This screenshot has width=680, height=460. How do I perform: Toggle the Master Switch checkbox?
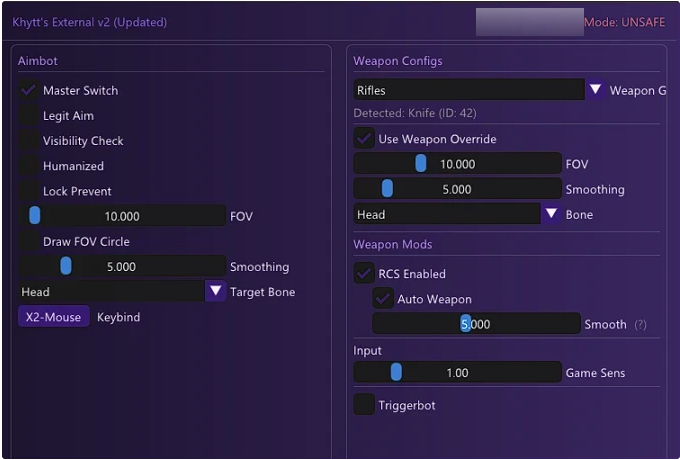29,90
